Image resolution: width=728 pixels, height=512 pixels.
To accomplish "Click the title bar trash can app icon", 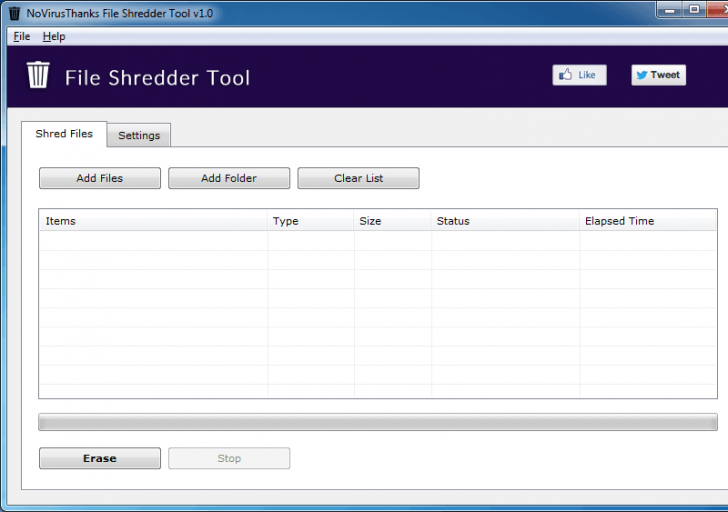I will pyautogui.click(x=14, y=13).
